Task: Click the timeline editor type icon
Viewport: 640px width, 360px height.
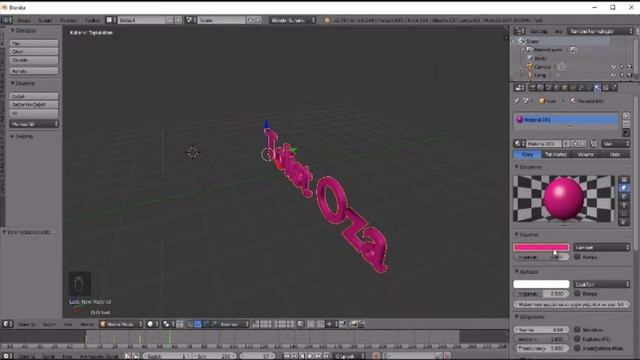Action: 8,356
